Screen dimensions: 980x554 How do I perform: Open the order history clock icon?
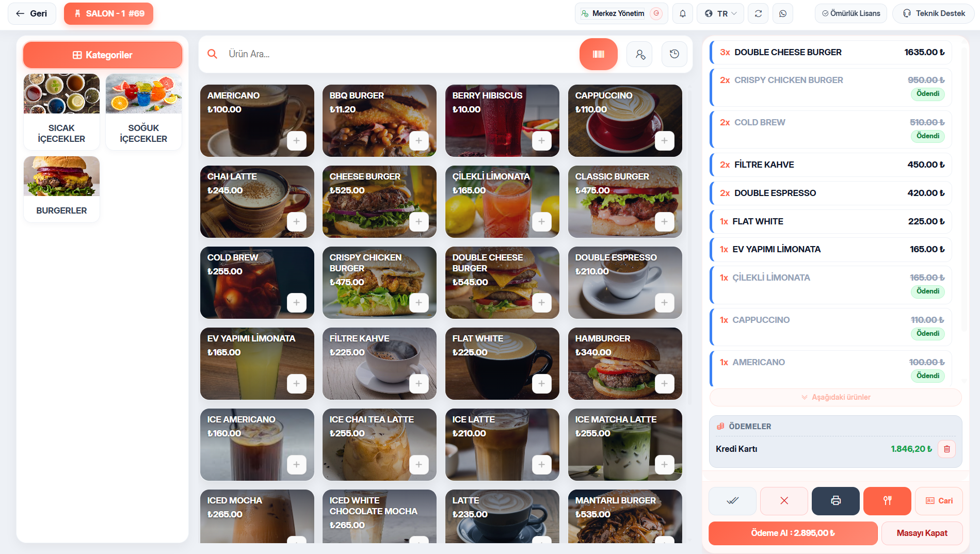[674, 54]
